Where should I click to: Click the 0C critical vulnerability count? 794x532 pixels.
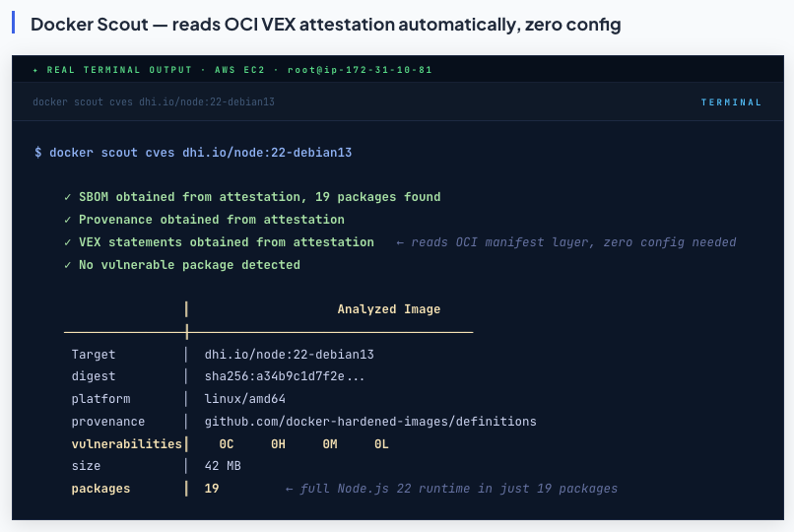coord(227,444)
